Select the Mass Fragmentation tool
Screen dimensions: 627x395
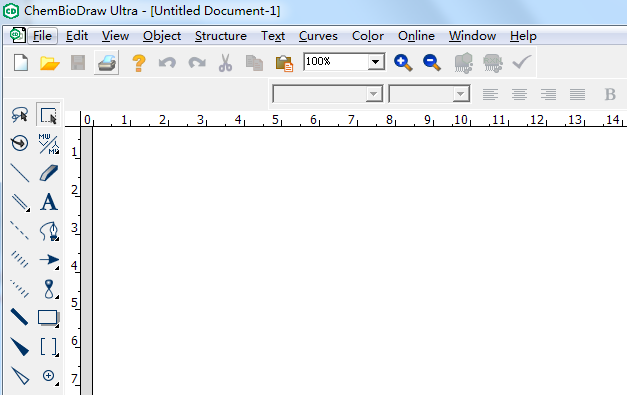coord(48,144)
